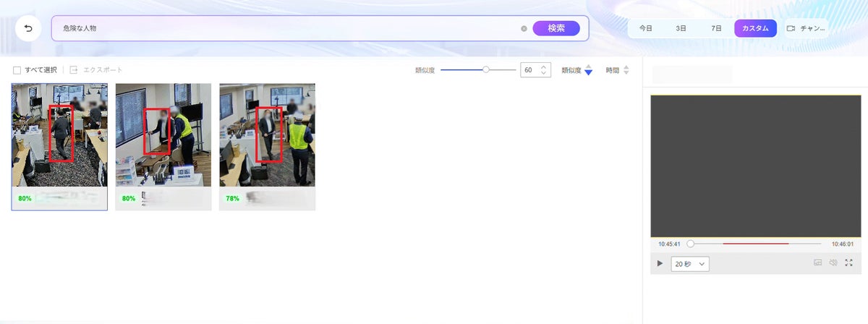Image resolution: width=868 pixels, height=324 pixels.
Task: Click the video preview area
Action: (755, 166)
